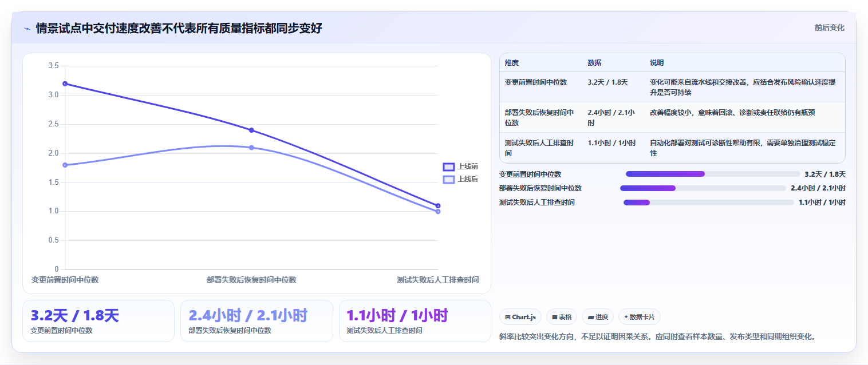Click the 2.4小时 / 2.1小时 value after the progress bar
The height and width of the screenshot is (365, 868).
818,188
